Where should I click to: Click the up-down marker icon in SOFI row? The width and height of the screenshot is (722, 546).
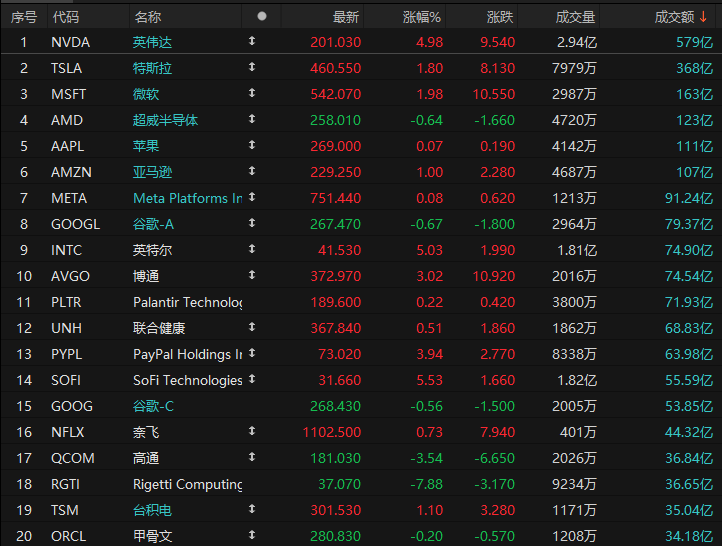point(252,379)
